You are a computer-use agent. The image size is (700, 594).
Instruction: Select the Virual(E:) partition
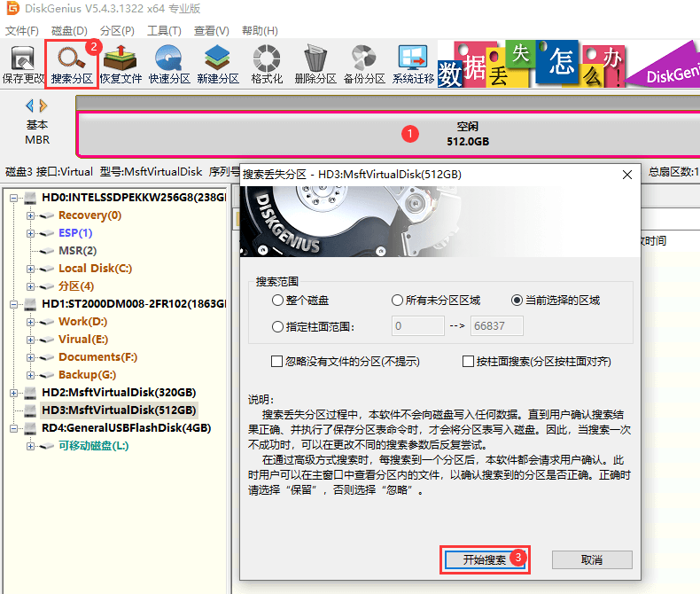[83, 340]
